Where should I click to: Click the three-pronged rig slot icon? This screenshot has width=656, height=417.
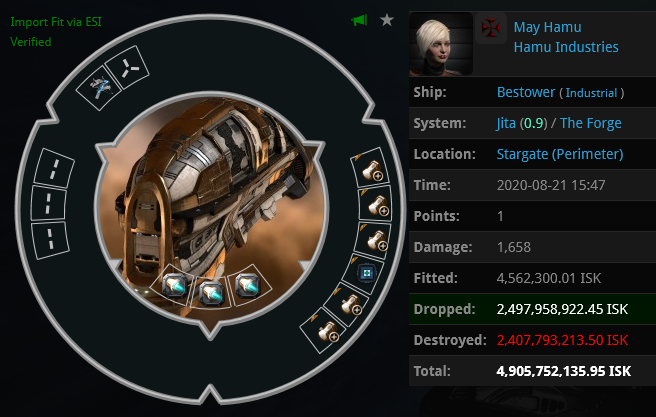(127, 67)
